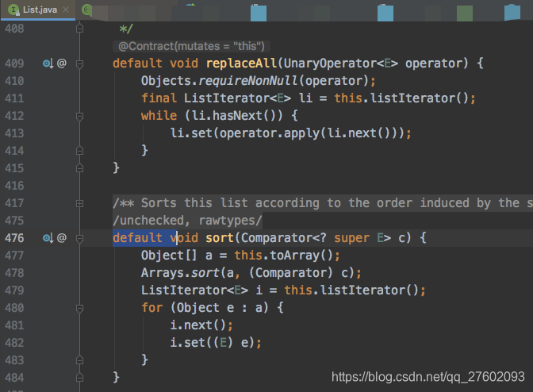The width and height of the screenshot is (533, 392).
Task: Click the implemented-method gutter icon on line 409
Action: [x=48, y=63]
